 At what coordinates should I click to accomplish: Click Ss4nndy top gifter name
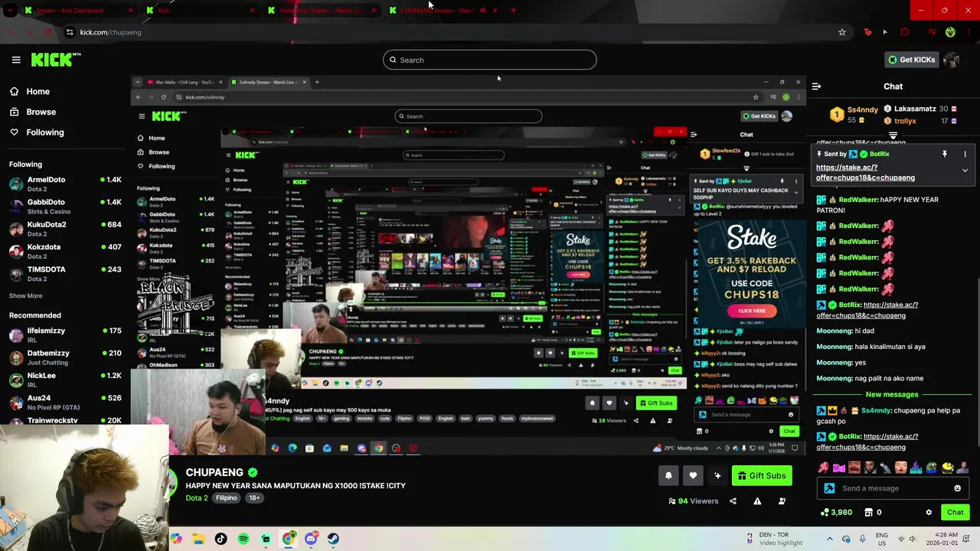(864, 109)
